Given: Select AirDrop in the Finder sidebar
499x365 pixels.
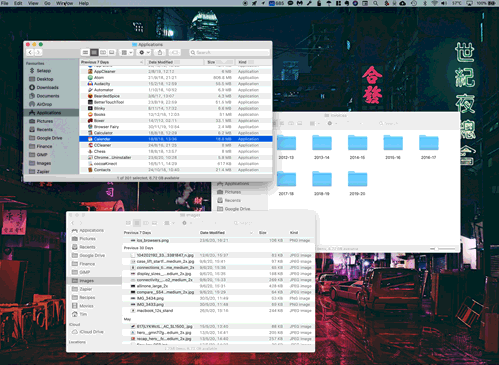Looking at the screenshot, I should pos(44,104).
